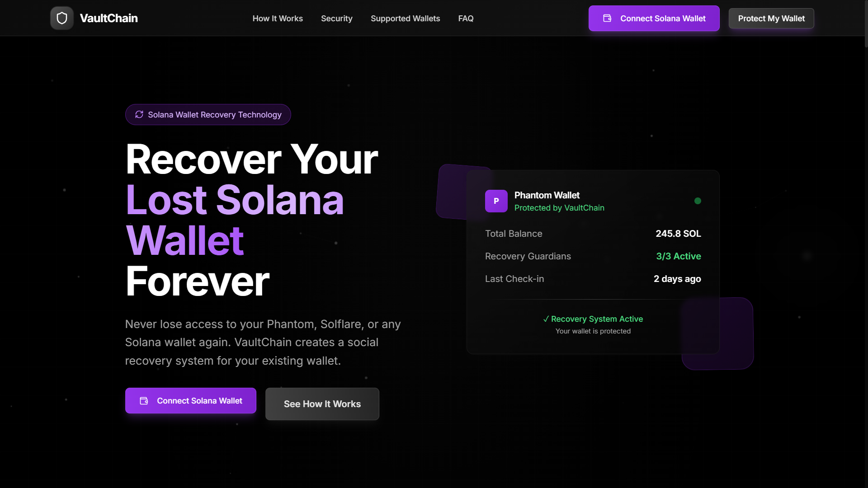The width and height of the screenshot is (868, 488).
Task: Click the purple Phantom 'P' avatar icon
Action: tap(496, 201)
